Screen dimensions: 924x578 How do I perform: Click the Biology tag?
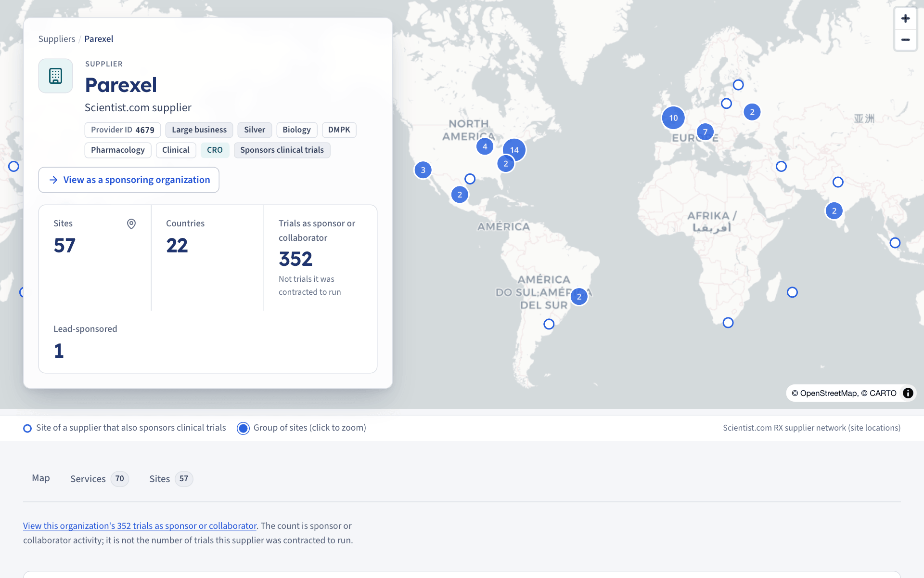296,130
